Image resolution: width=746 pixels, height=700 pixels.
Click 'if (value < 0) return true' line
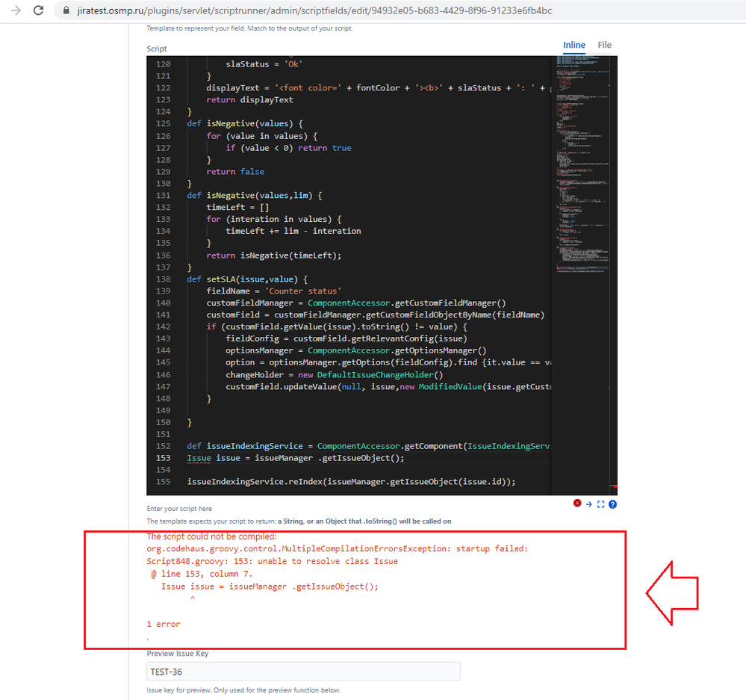[x=288, y=147]
